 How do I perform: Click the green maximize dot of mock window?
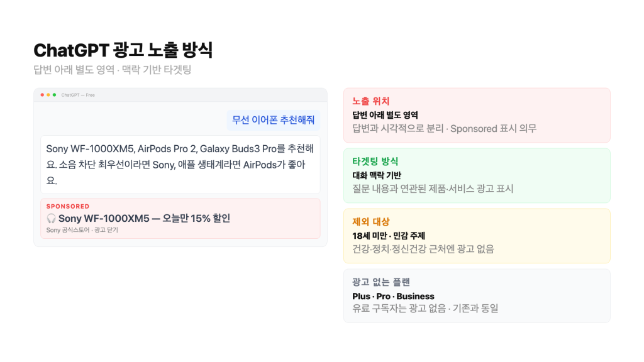coord(55,95)
